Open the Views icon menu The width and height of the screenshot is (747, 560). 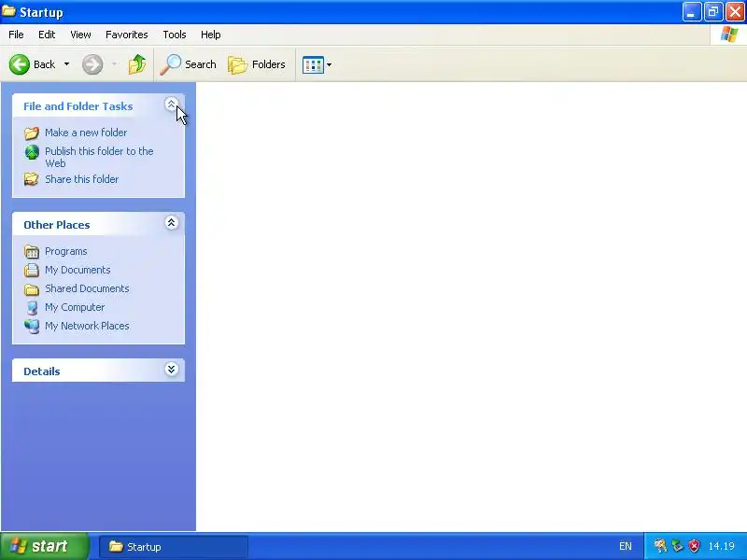click(x=313, y=64)
